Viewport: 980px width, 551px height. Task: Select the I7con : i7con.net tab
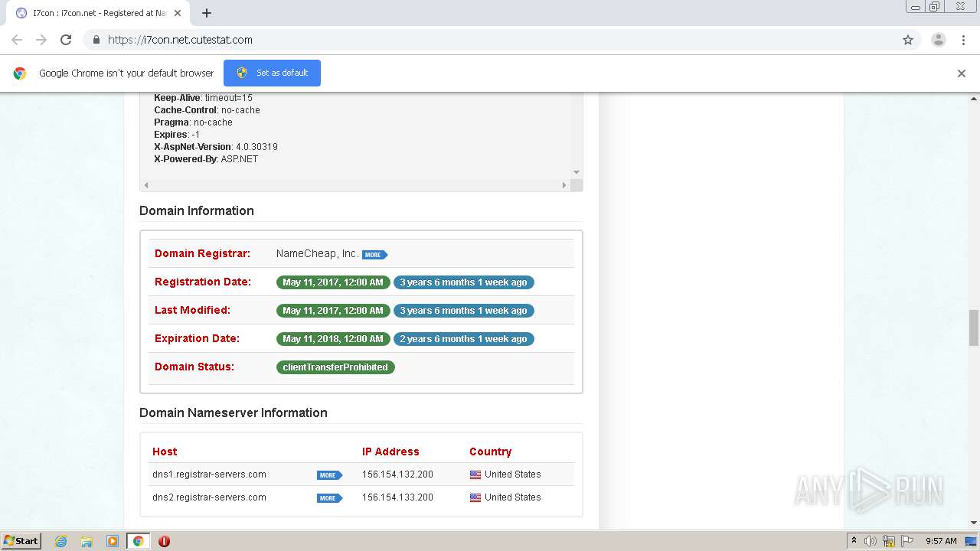pos(98,13)
